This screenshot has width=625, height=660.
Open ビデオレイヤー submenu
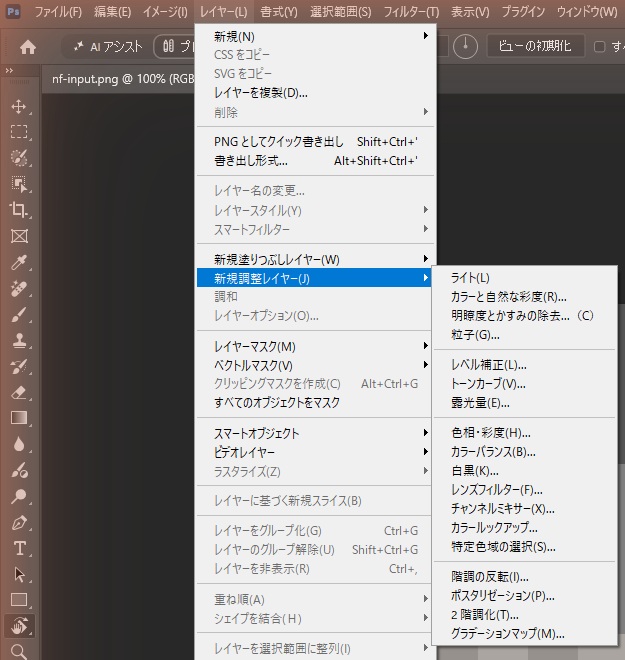314,452
